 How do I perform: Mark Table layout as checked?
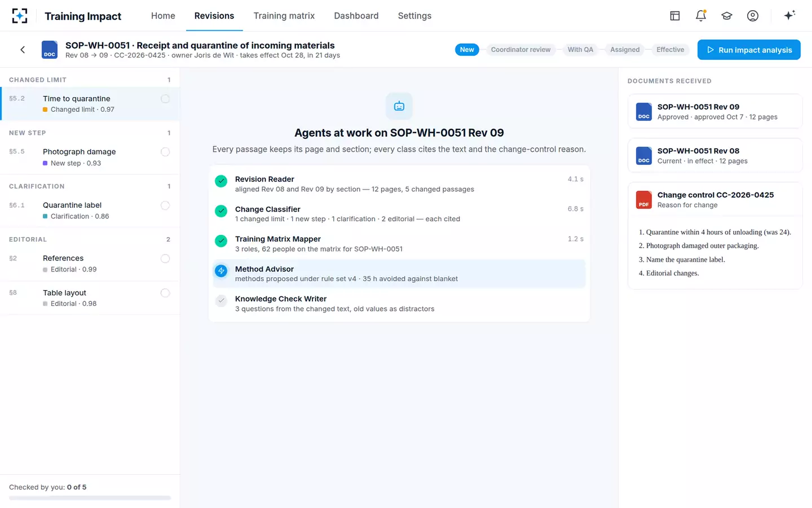[165, 293]
